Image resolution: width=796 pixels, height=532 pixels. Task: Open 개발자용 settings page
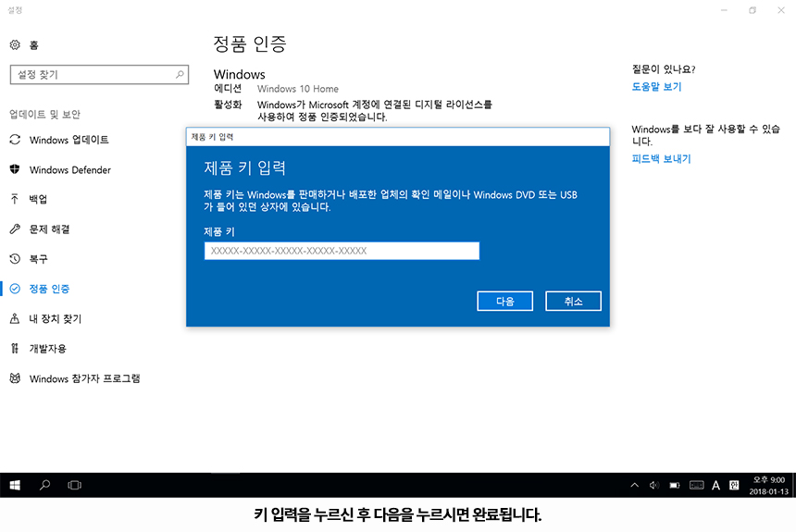click(48, 348)
